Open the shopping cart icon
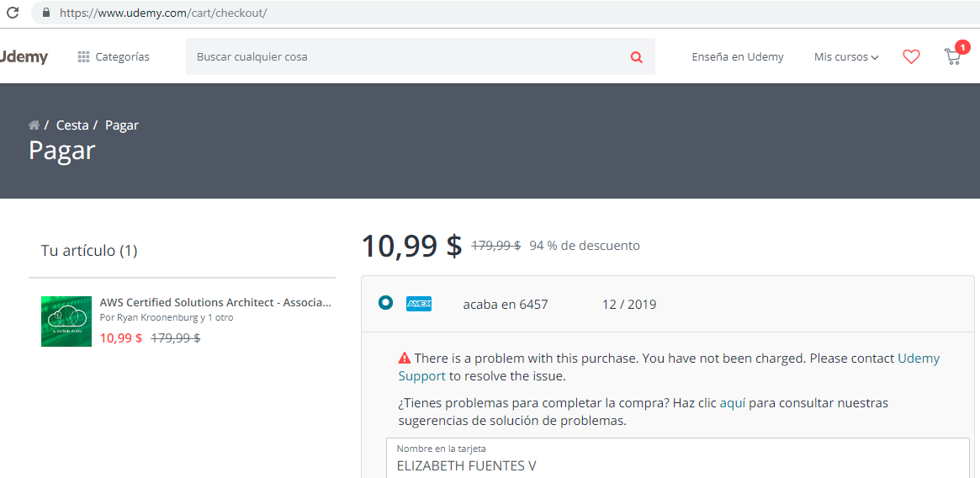Screen dimensions: 980x478 click(x=952, y=56)
